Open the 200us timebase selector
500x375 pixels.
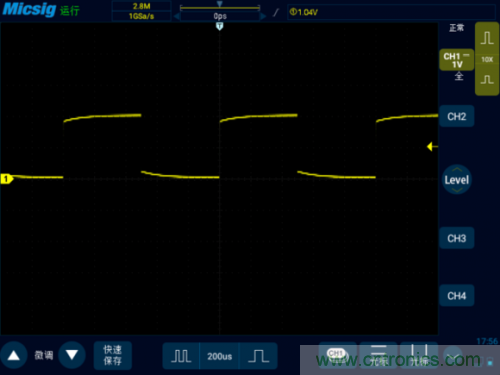click(x=219, y=356)
